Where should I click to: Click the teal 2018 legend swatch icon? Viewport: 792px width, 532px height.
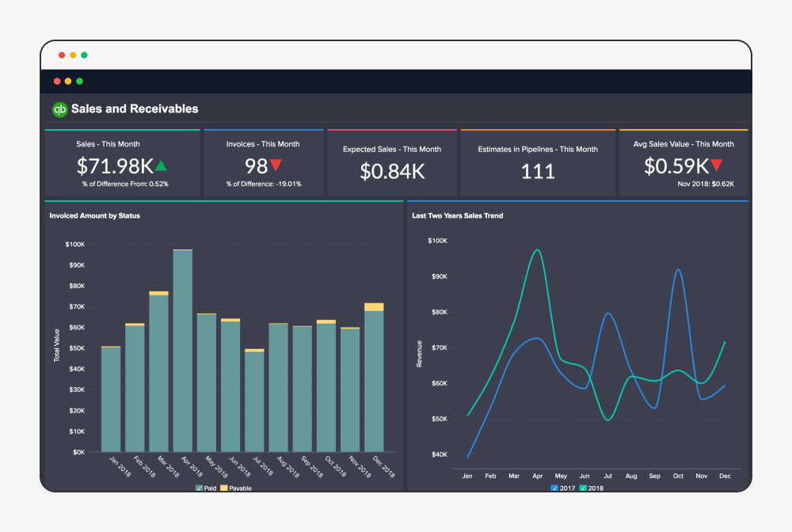click(x=583, y=487)
